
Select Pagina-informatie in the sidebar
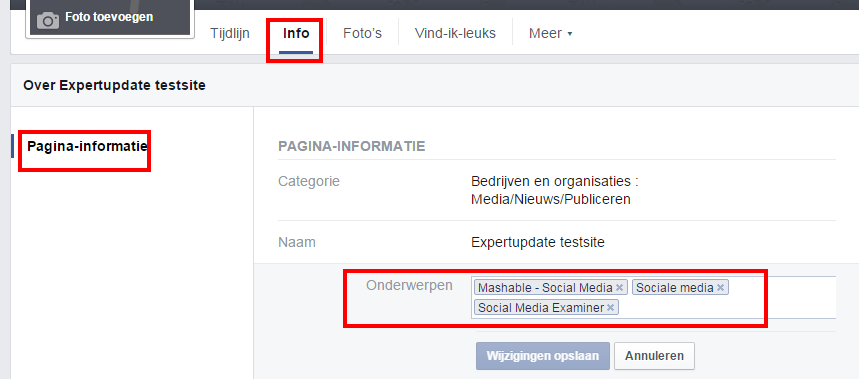87,146
